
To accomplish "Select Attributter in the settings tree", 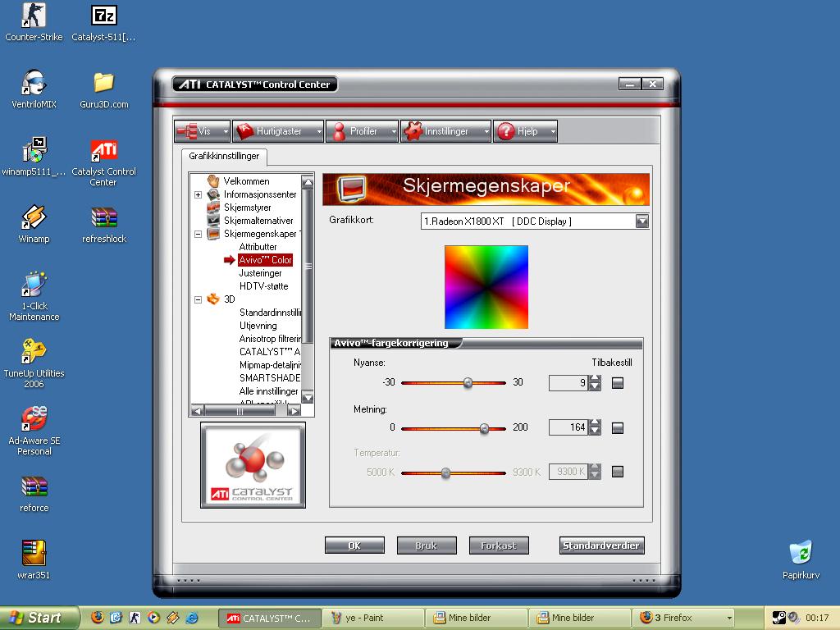I will [x=258, y=246].
